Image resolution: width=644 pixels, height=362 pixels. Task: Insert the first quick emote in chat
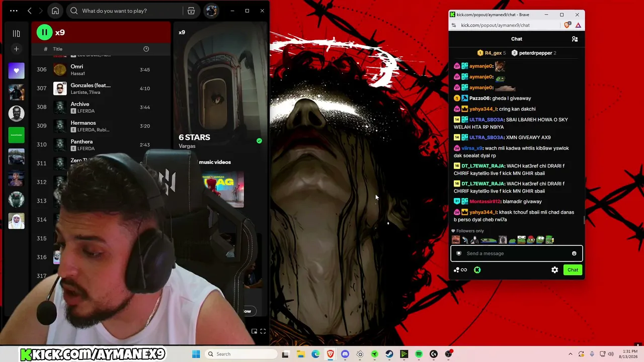tap(456, 240)
